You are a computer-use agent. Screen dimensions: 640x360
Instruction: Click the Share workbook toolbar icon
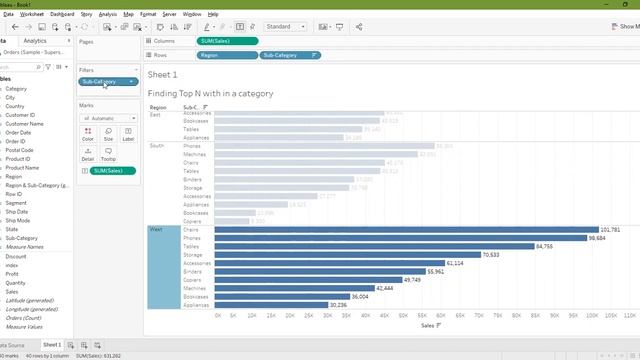point(359,27)
